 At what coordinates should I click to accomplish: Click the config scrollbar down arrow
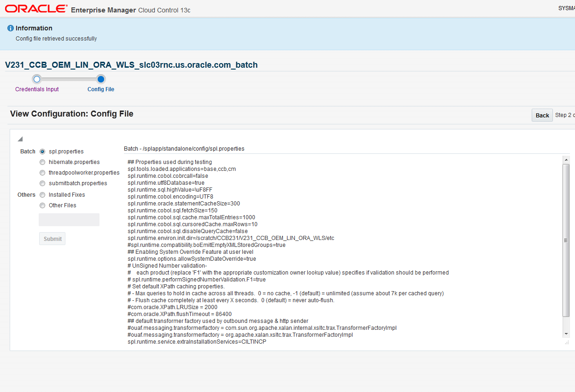(566, 333)
